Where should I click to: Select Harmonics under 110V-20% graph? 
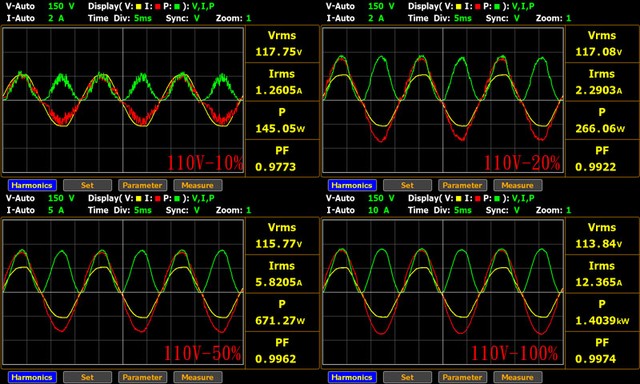(x=352, y=185)
